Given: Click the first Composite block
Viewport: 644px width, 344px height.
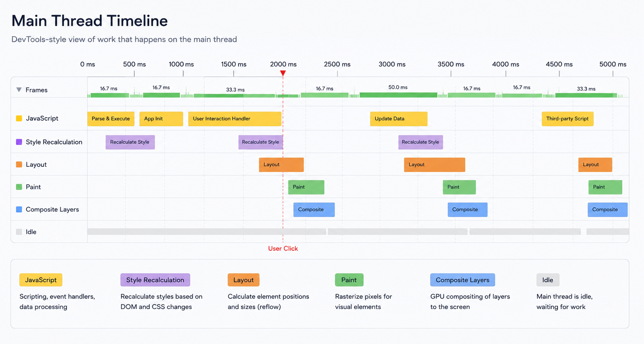Looking at the screenshot, I should coord(314,210).
